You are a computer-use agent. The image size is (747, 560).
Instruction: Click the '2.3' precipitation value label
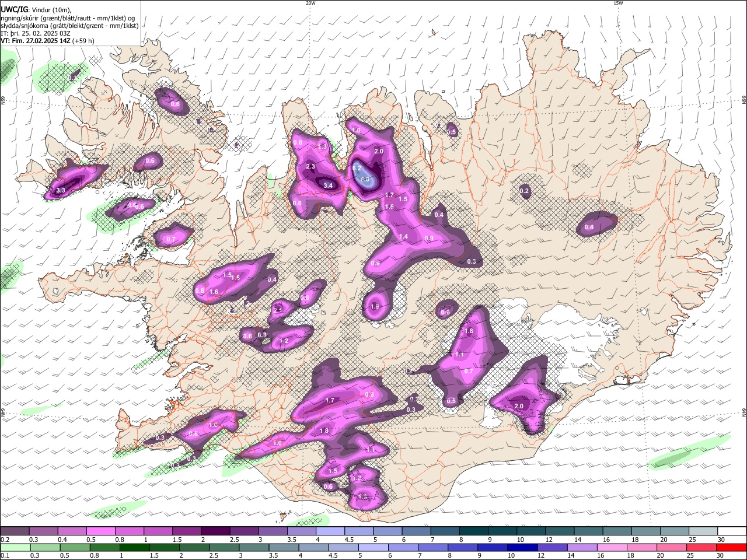[310, 167]
